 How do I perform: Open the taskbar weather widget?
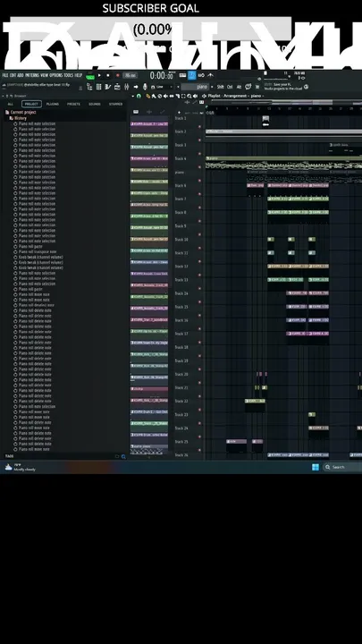(x=20, y=467)
